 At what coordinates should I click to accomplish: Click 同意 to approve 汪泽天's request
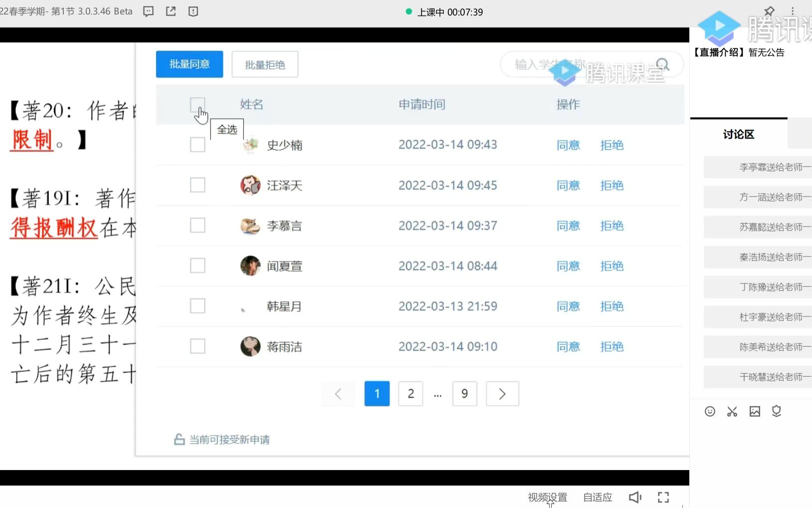coord(568,185)
